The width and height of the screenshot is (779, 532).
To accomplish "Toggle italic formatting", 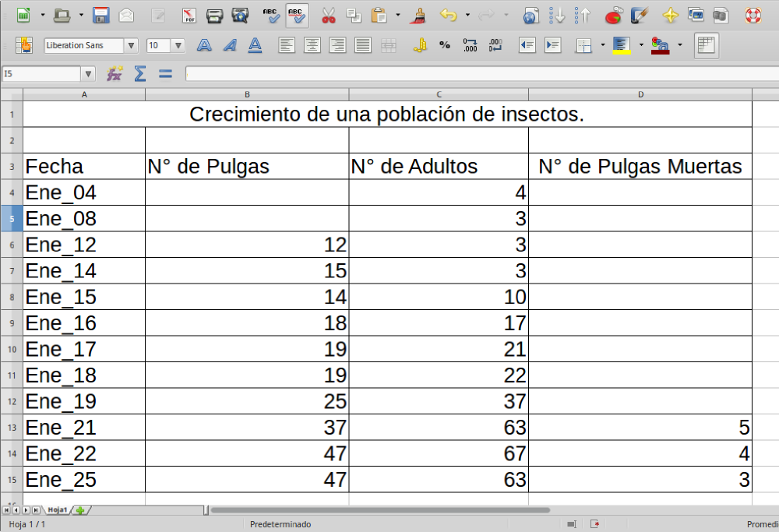I will (230, 45).
